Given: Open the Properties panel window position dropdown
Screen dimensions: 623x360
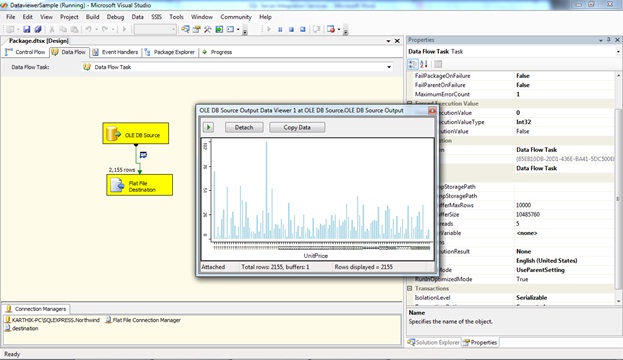Looking at the screenshot, I should [601, 40].
